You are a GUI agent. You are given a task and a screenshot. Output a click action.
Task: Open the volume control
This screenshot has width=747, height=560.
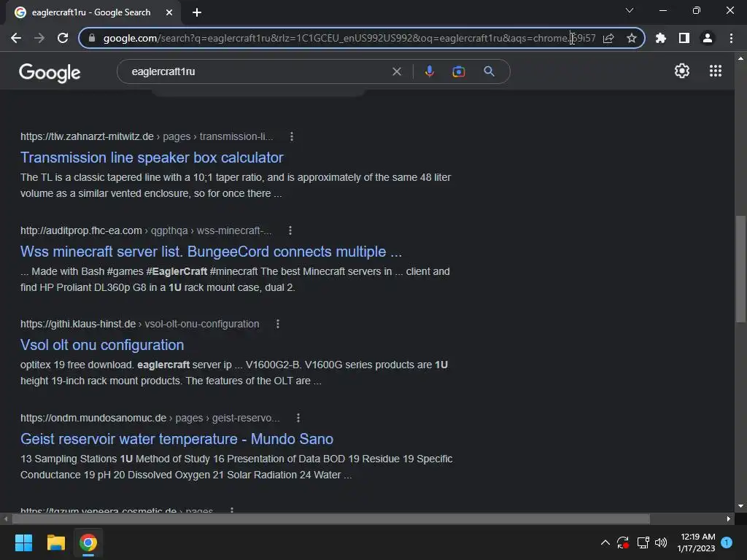tap(661, 542)
